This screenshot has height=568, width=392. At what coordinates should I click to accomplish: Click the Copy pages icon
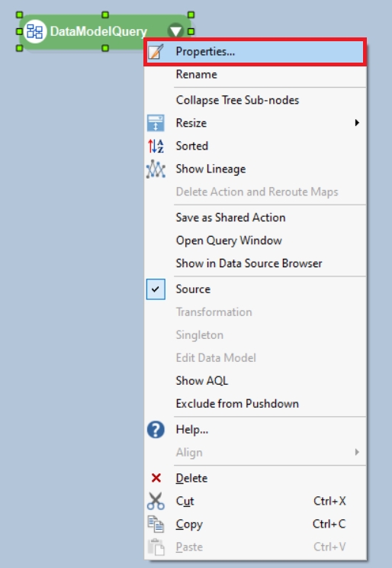coord(156,524)
